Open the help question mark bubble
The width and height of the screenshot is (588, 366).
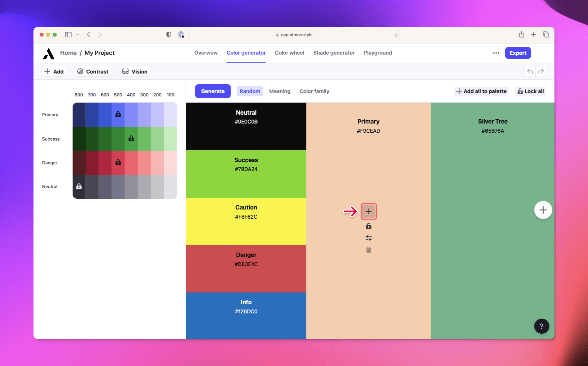(541, 326)
